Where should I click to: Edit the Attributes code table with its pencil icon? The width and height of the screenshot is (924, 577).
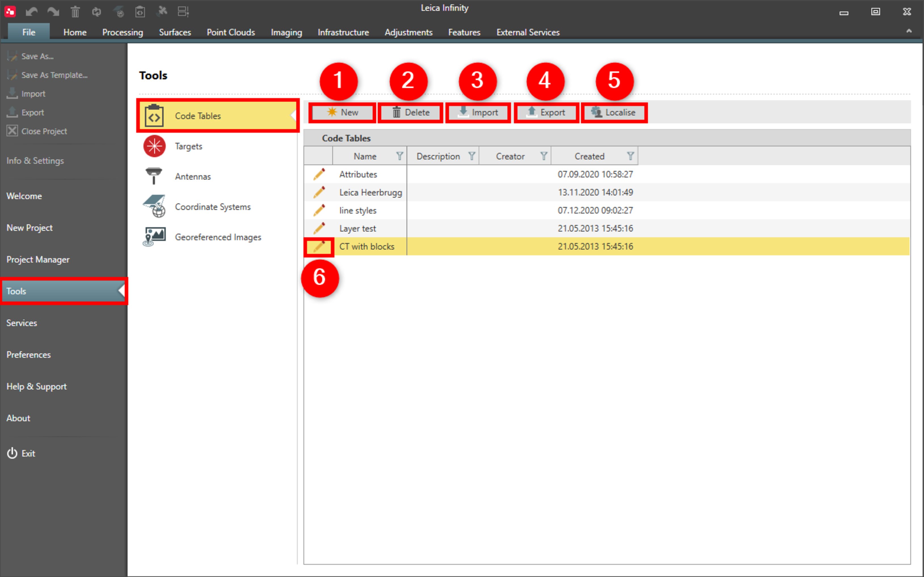tap(319, 174)
